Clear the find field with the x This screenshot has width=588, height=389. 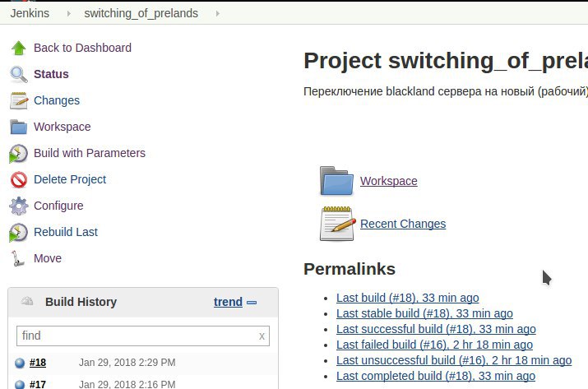[262, 336]
